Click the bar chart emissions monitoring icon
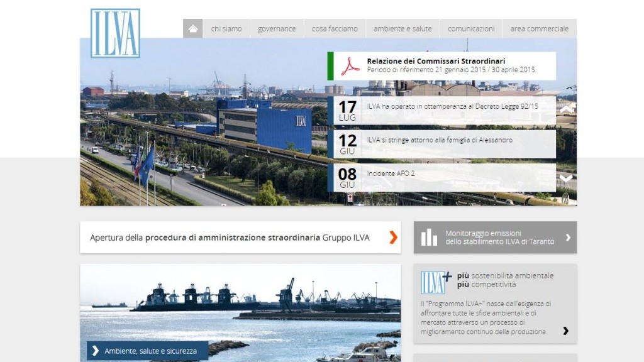The width and height of the screenshot is (644, 362). (429, 238)
